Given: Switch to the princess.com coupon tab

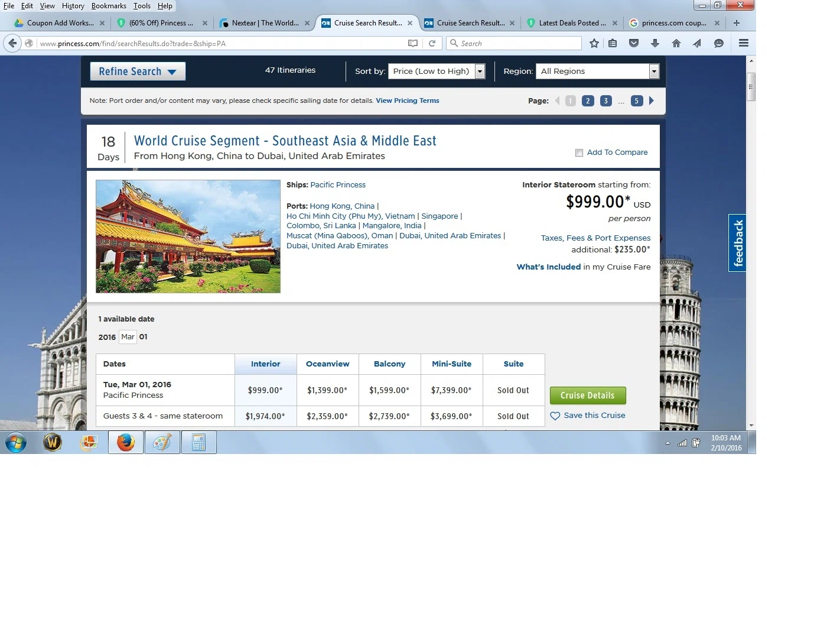Looking at the screenshot, I should [674, 23].
